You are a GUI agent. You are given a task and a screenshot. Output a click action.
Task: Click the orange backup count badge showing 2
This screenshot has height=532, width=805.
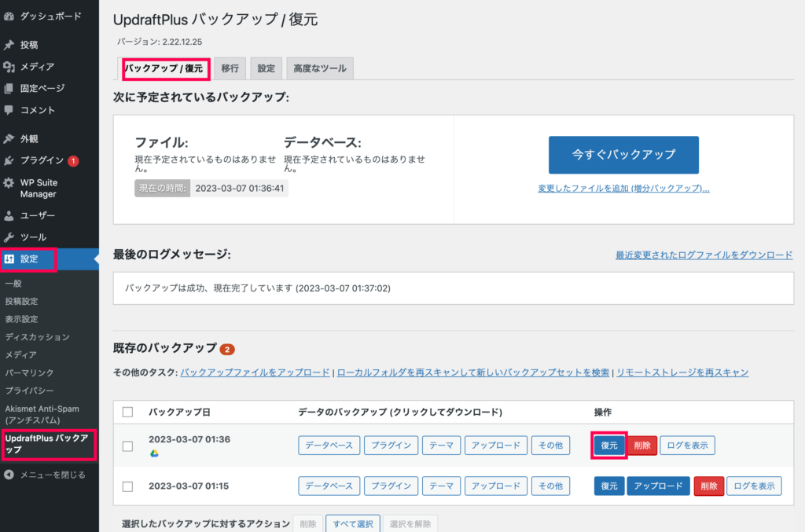[x=227, y=350]
